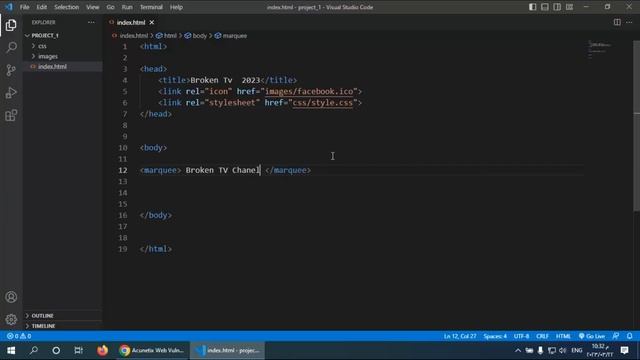Open the Go menu
The width and height of the screenshot is (640, 360).
(x=110, y=7)
